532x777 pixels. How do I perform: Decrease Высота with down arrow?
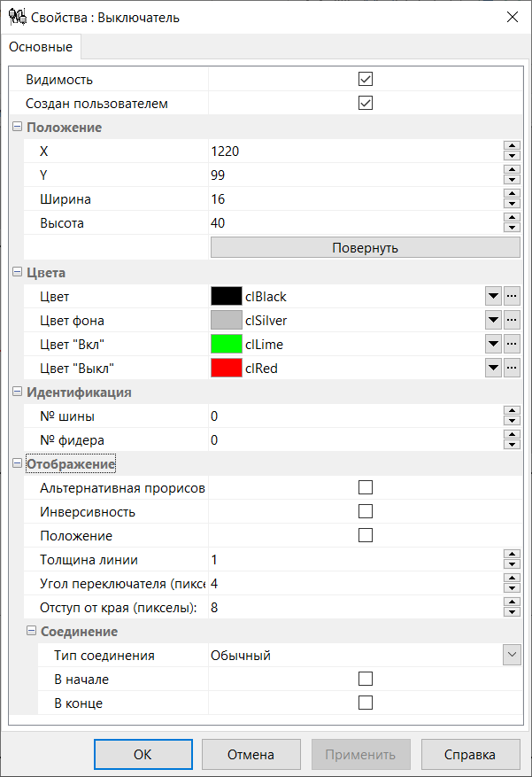coord(512,228)
